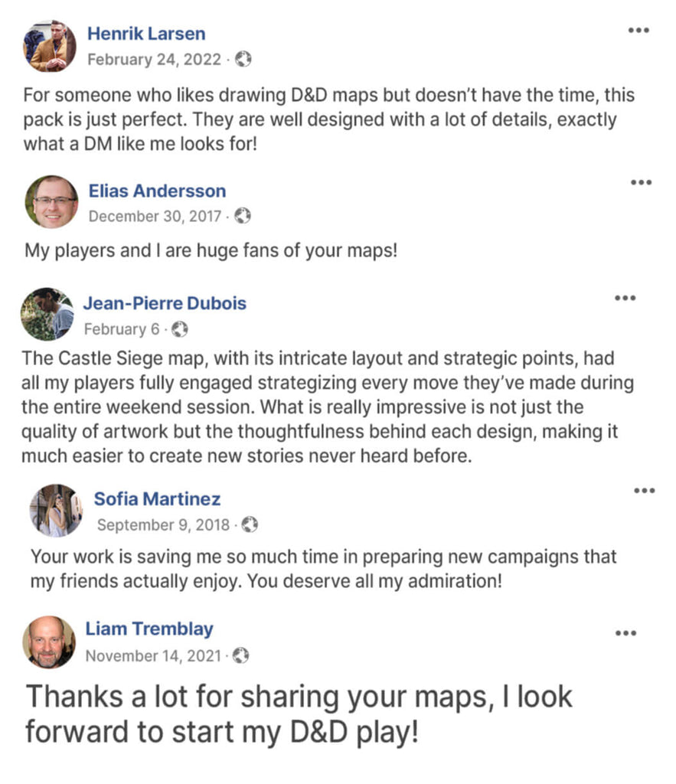Open the options menu on Liam Tremblay's post

click(x=627, y=633)
